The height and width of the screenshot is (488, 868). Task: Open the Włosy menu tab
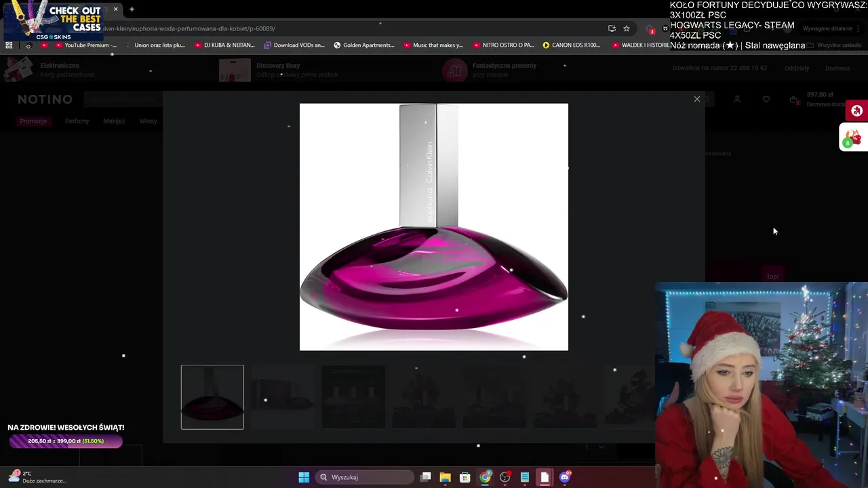click(x=148, y=121)
